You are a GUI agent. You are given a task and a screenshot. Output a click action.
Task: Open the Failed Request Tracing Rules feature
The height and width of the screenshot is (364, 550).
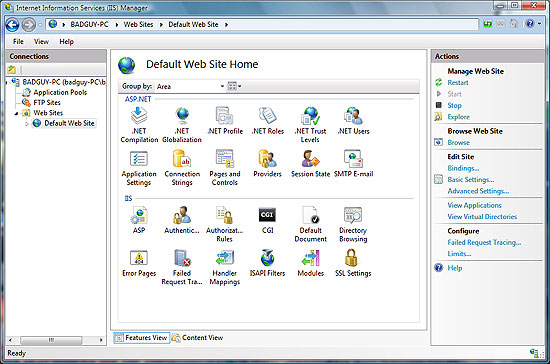(182, 267)
